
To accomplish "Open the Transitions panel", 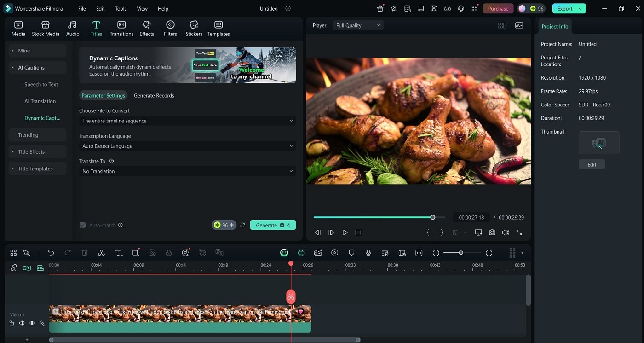I will (x=121, y=29).
